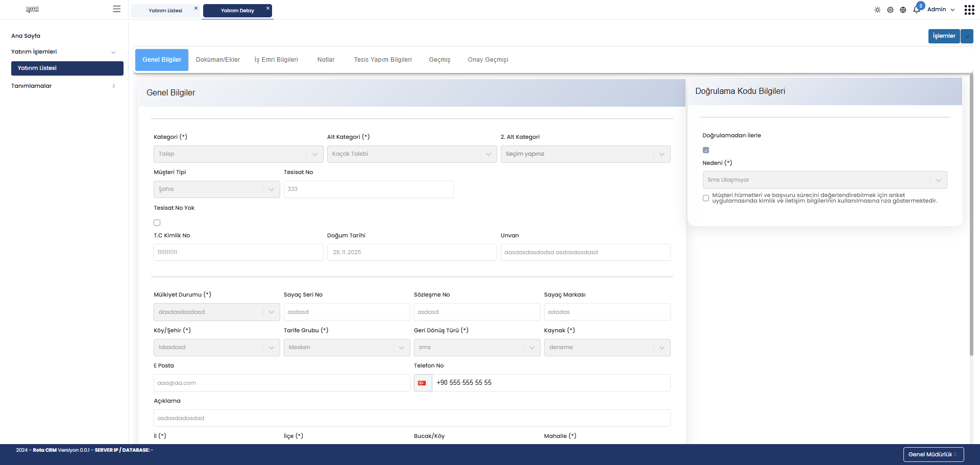Open the Mülkiyet Durumu dropdown
Viewport: 980px width, 465px height.
pos(216,312)
